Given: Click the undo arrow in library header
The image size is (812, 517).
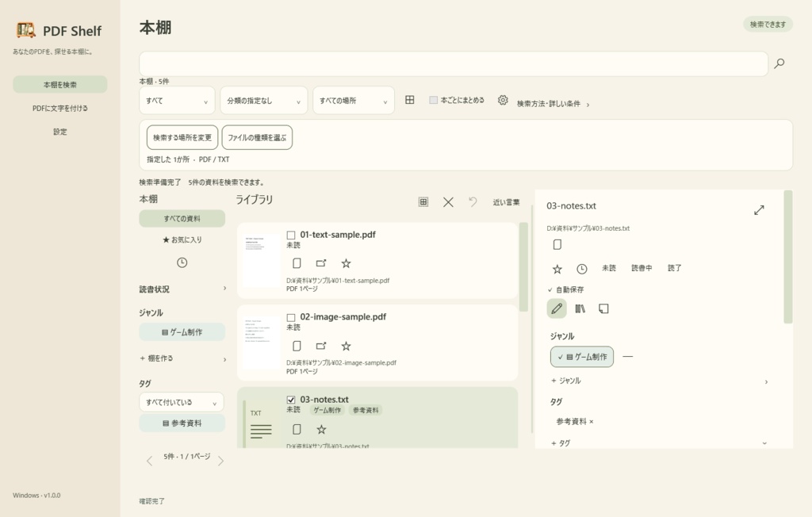Looking at the screenshot, I should pos(473,202).
